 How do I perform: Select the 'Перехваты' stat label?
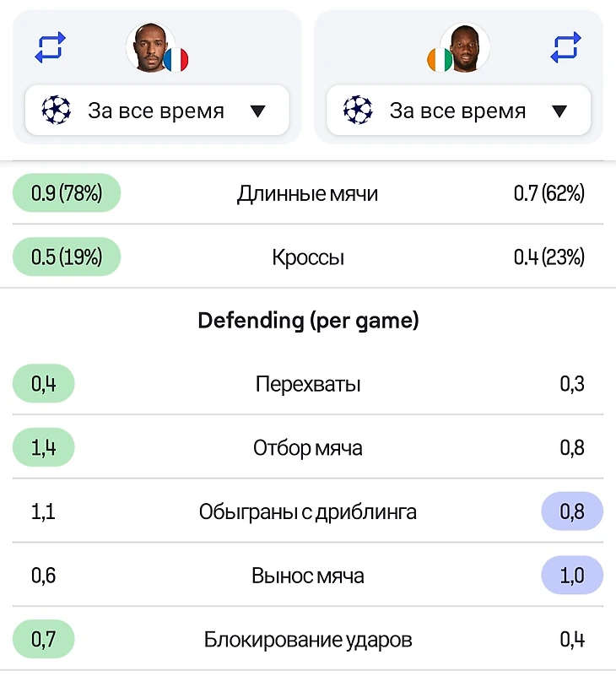(x=307, y=384)
